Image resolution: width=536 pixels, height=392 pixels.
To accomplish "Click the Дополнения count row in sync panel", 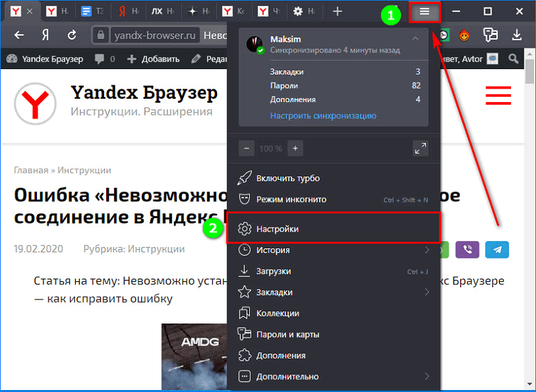I will [x=345, y=99].
